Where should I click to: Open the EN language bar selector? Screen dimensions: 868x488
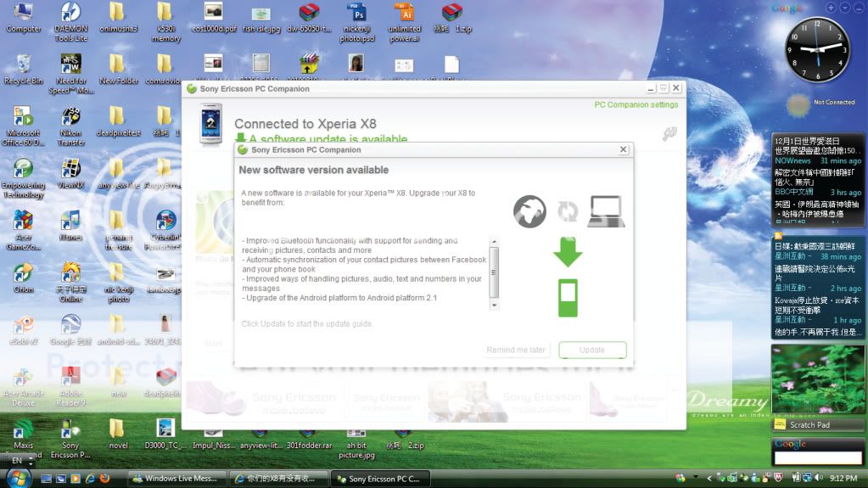(17, 460)
